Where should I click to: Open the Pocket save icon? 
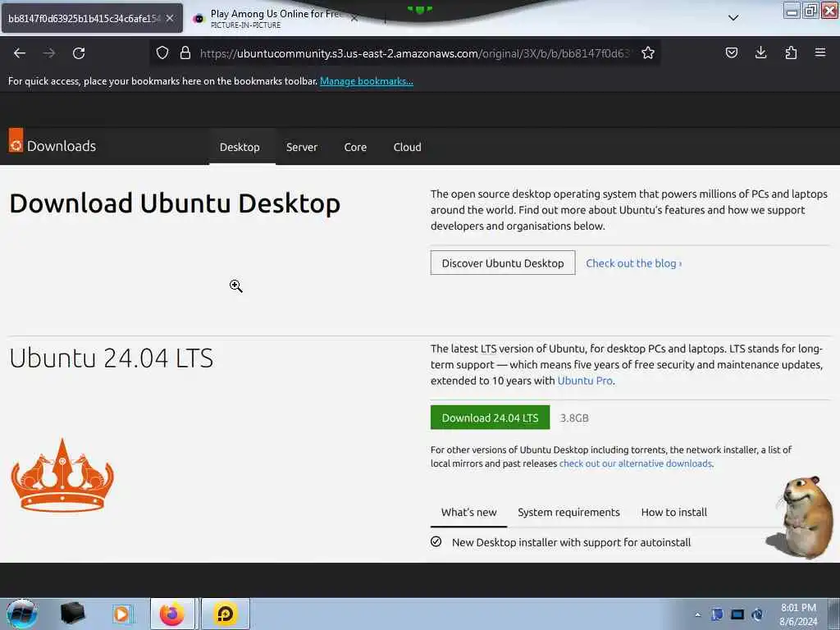pyautogui.click(x=731, y=52)
